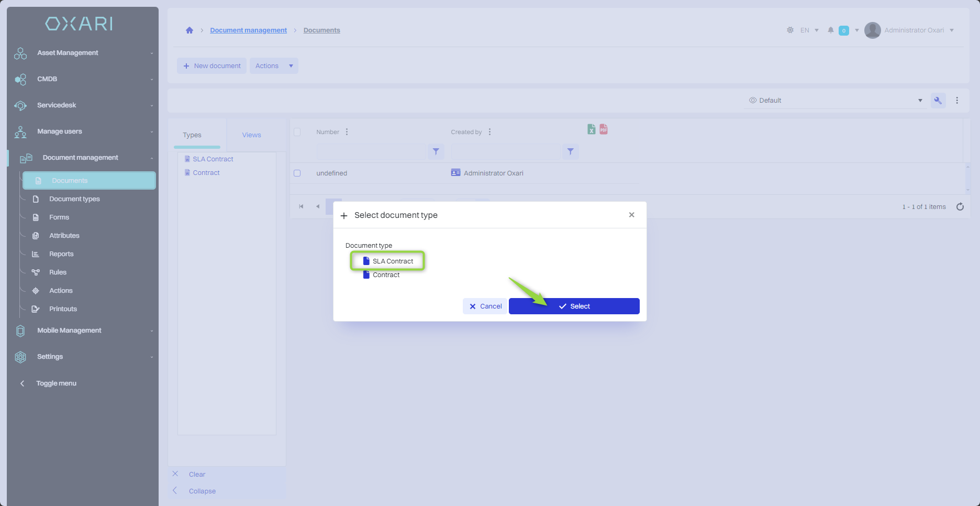Expand the Asset Management sidebar menu
This screenshot has width=980, height=506.
pyautogui.click(x=84, y=53)
